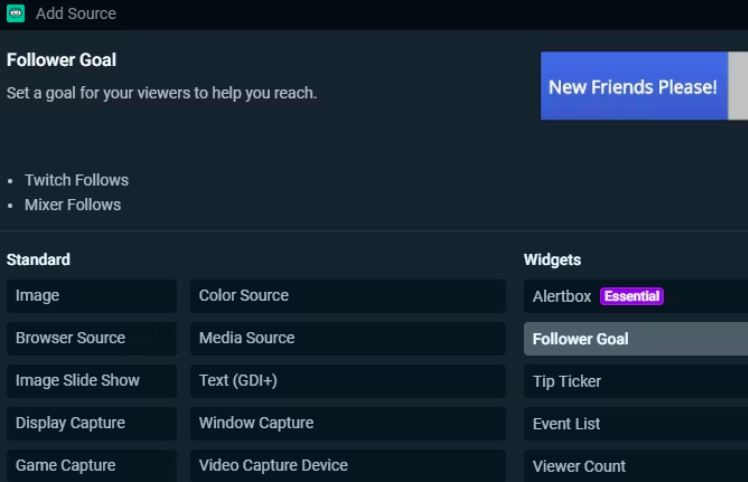The image size is (748, 482).
Task: Click the Twitch Follows bullet text
Action: point(77,180)
